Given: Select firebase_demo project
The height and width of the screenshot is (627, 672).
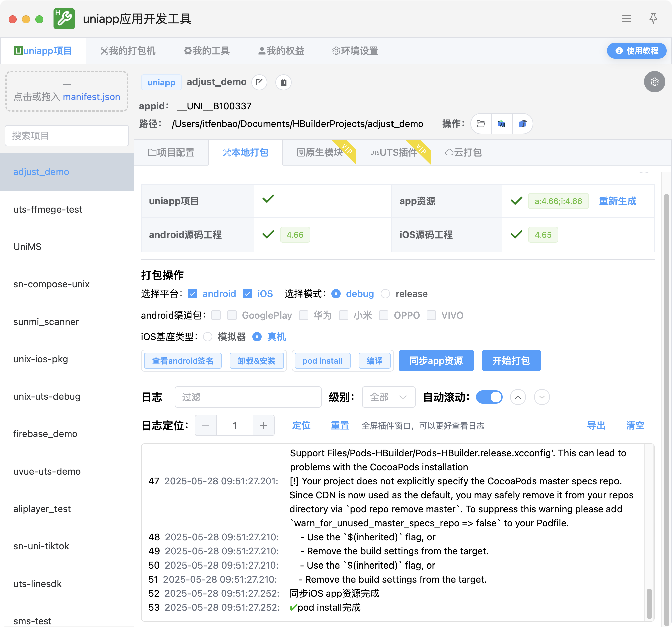Looking at the screenshot, I should coord(67,434).
